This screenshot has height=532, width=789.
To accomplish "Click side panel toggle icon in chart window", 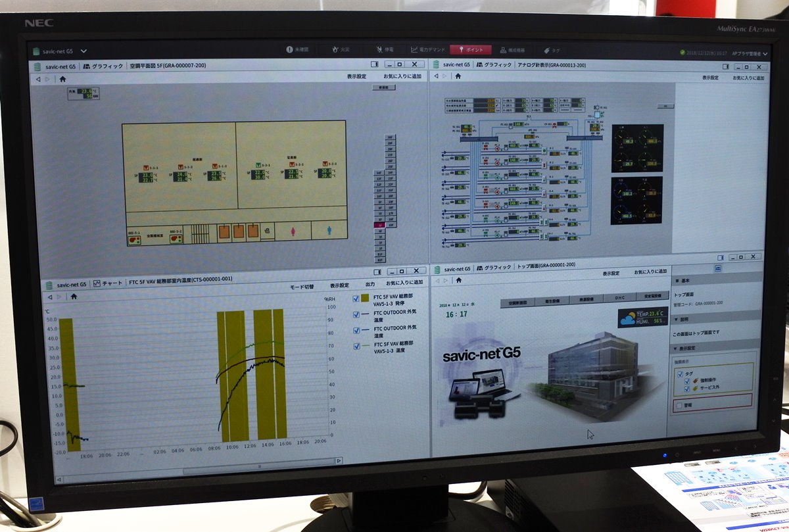I will [x=377, y=272].
